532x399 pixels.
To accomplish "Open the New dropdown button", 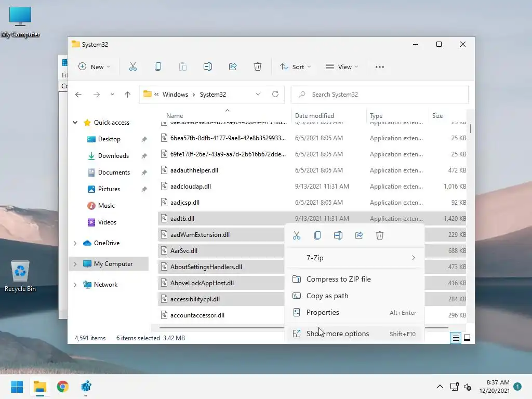I will click(x=95, y=67).
